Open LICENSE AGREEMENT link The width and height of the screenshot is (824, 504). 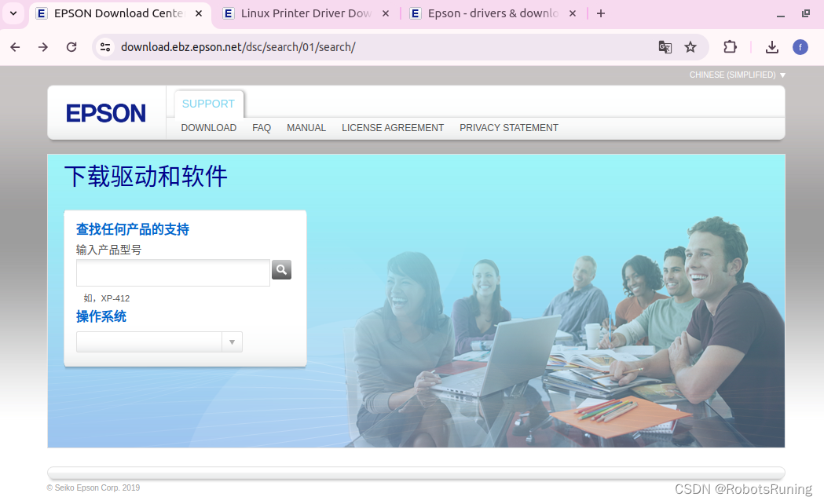coord(393,128)
